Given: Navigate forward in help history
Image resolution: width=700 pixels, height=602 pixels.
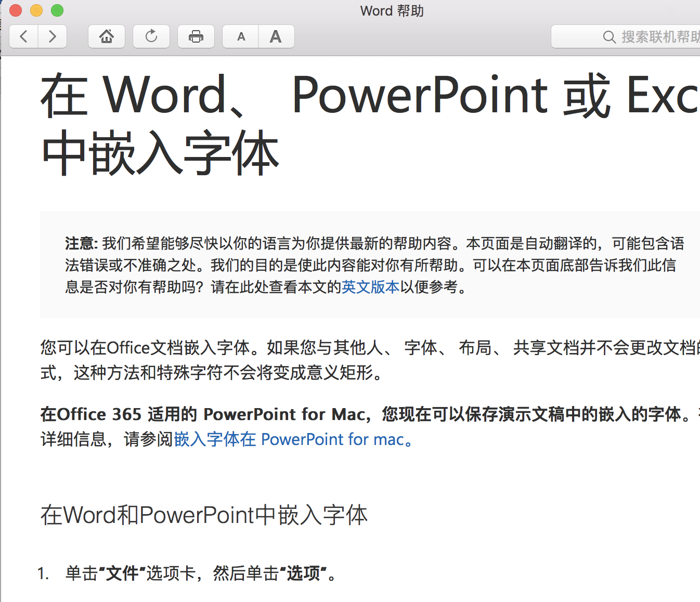Looking at the screenshot, I should click(x=52, y=36).
